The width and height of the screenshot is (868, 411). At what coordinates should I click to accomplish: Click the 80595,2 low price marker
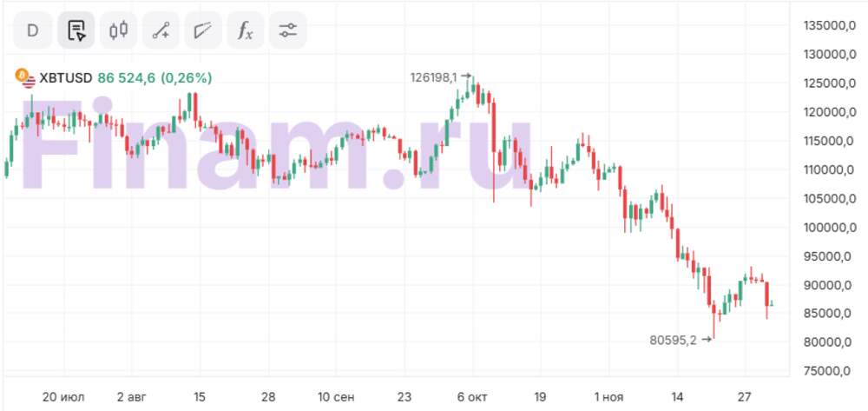pos(674,340)
